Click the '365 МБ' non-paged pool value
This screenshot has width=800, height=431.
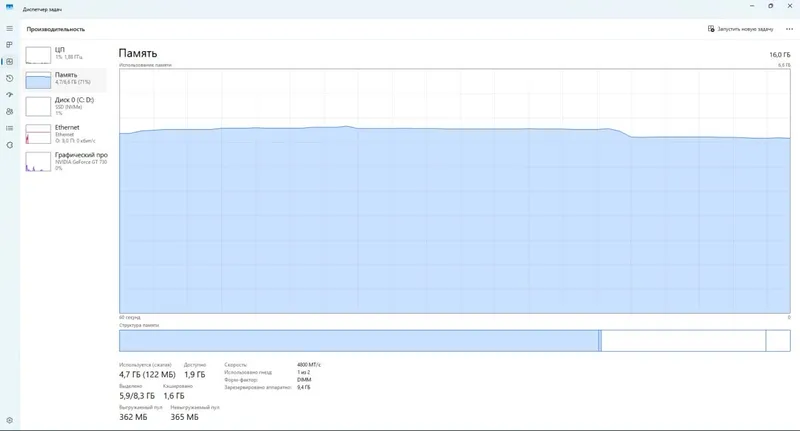(185, 417)
